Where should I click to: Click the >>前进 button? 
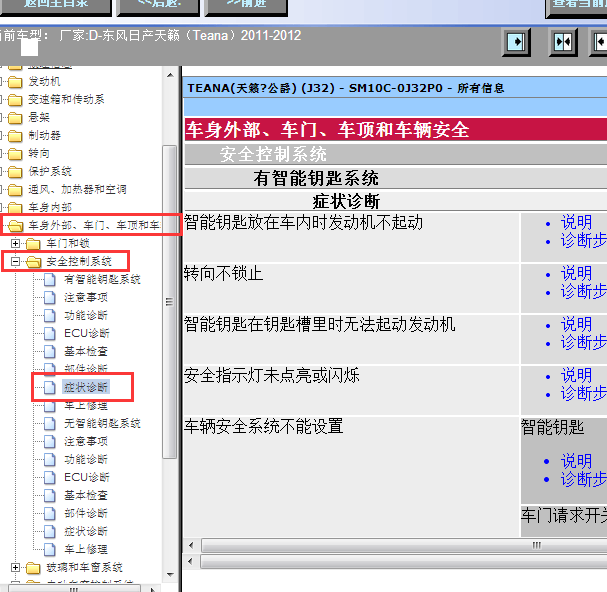(246, 6)
